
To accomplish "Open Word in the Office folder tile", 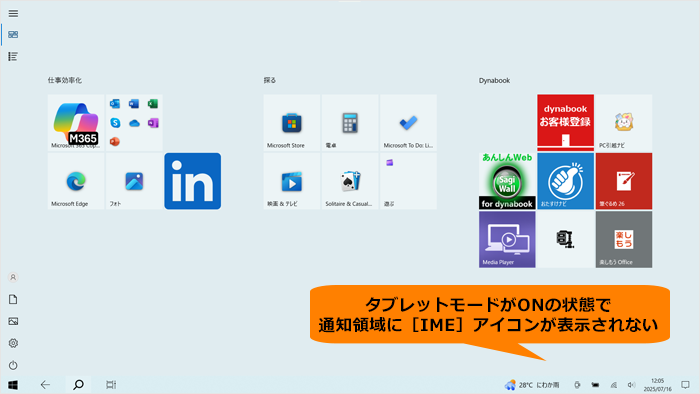I will pyautogui.click(x=133, y=104).
